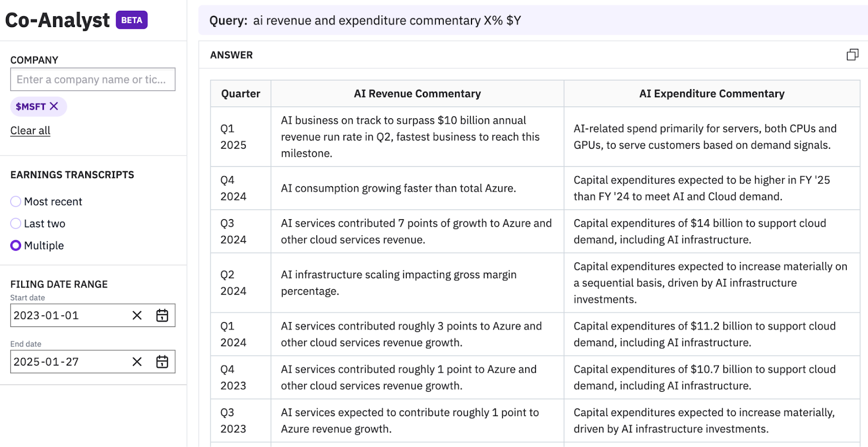Click the Quarter column header
This screenshot has height=447, width=868.
coord(240,94)
